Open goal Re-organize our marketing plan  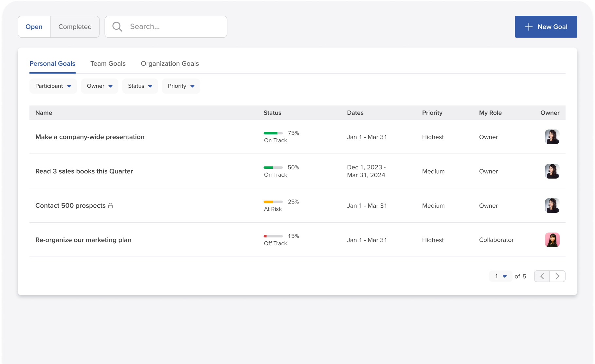coord(83,240)
